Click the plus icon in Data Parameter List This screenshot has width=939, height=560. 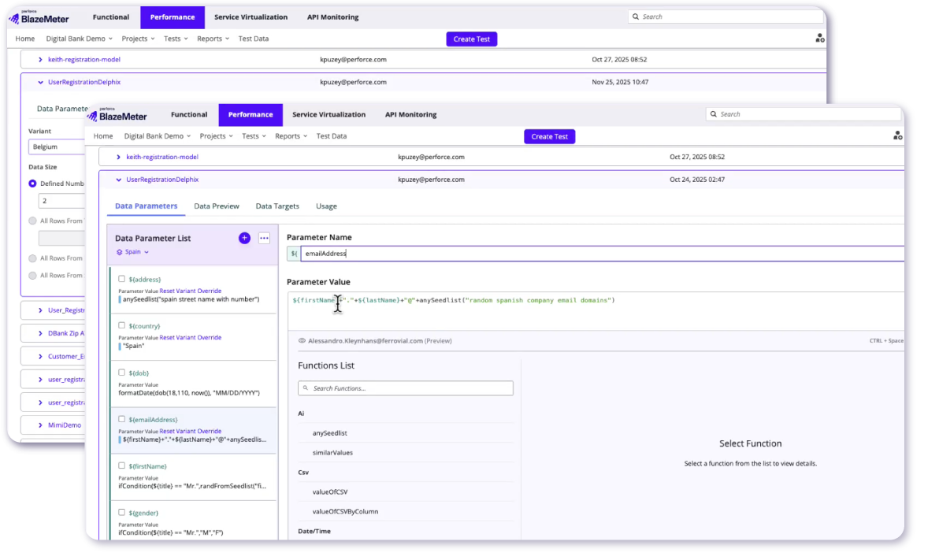click(244, 238)
